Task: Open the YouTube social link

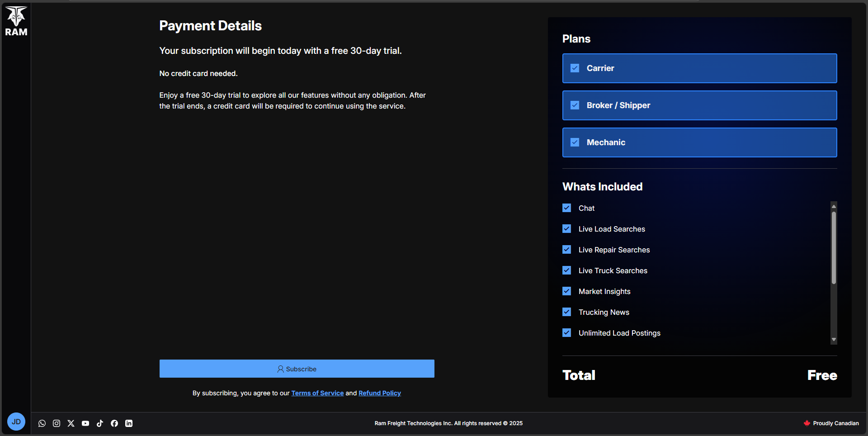Action: click(85, 423)
